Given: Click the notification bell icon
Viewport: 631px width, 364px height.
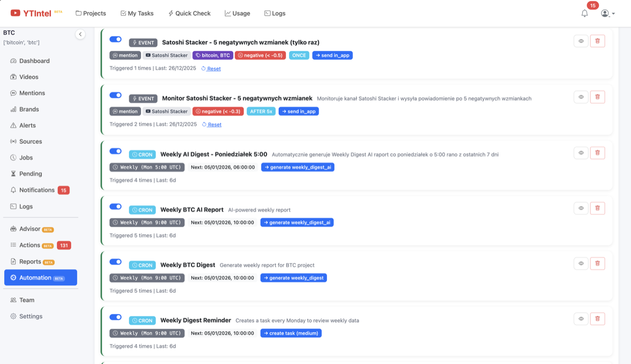Looking at the screenshot, I should point(584,14).
